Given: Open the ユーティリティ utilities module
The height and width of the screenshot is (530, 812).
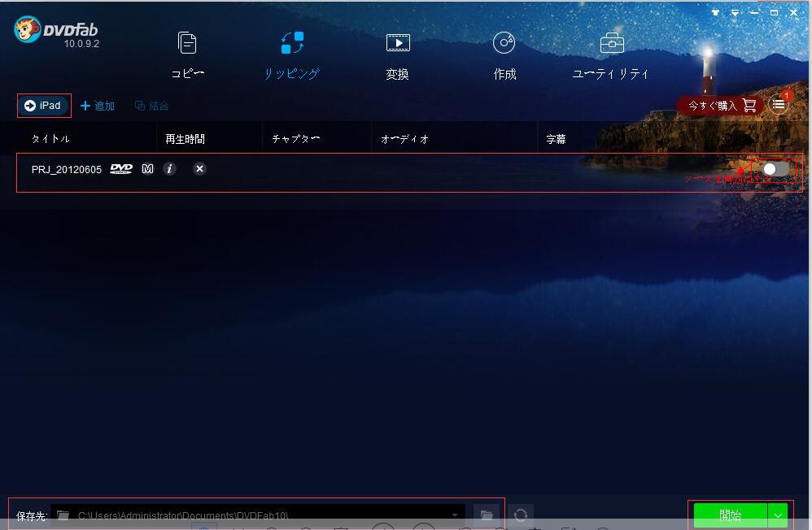Looking at the screenshot, I should 611,53.
